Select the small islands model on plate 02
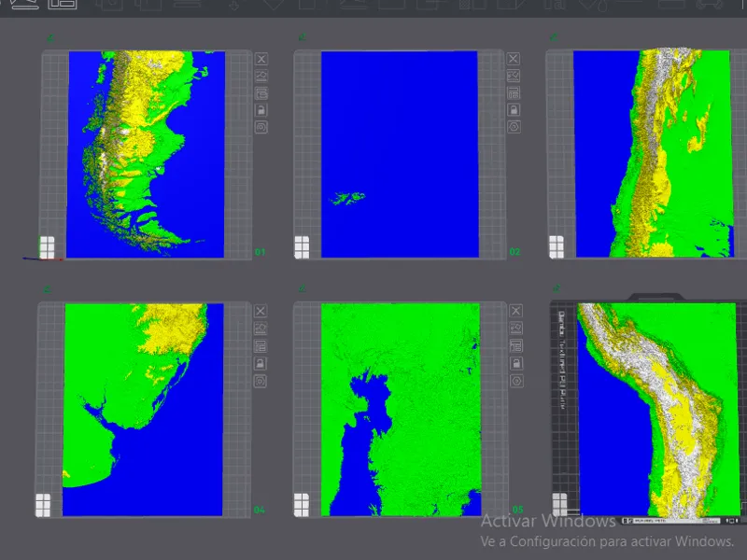 400,154
